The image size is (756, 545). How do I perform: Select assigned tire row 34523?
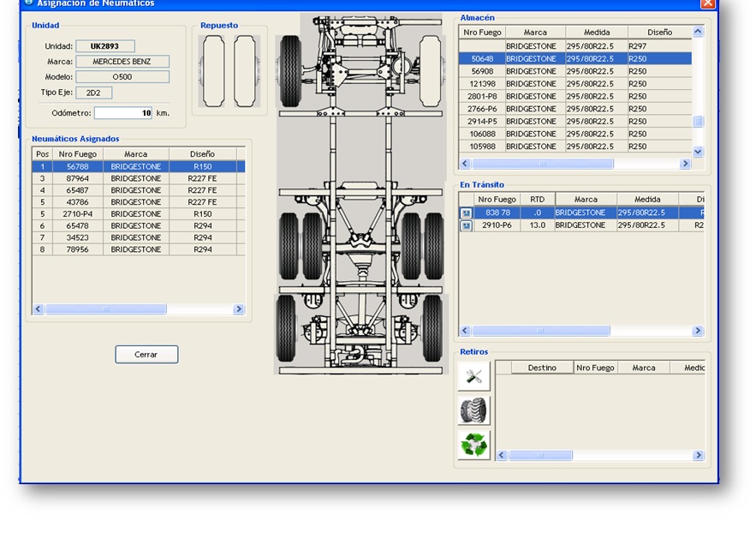[139, 237]
